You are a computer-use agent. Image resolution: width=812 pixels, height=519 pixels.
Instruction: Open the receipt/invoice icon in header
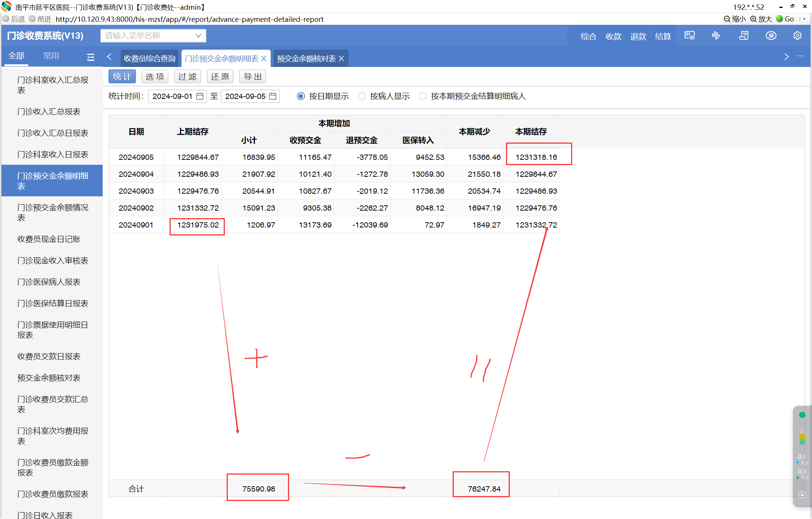tap(744, 36)
